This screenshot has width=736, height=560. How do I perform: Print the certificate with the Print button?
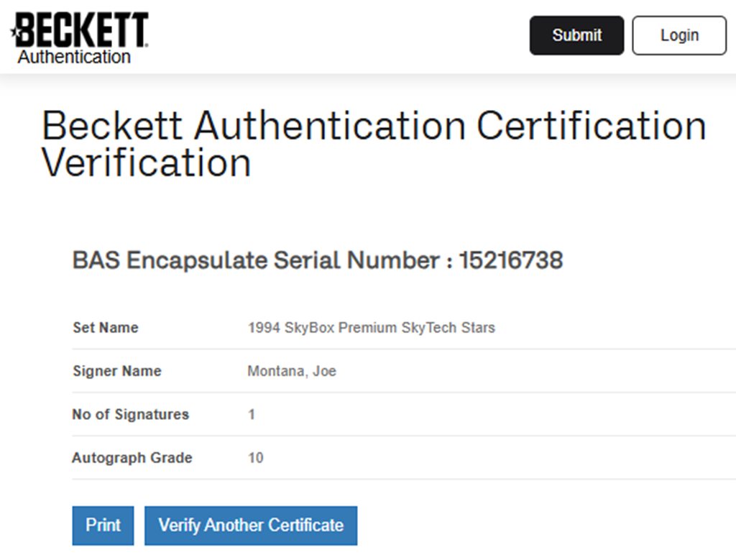(x=103, y=525)
